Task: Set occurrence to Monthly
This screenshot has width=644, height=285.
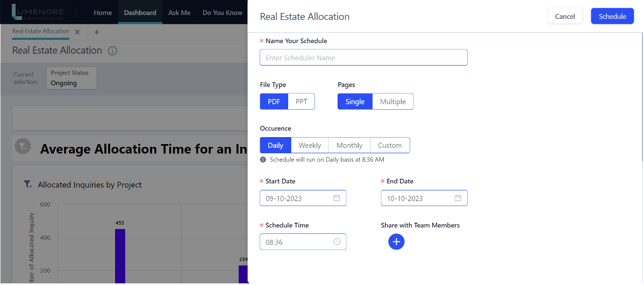Action: tap(349, 145)
